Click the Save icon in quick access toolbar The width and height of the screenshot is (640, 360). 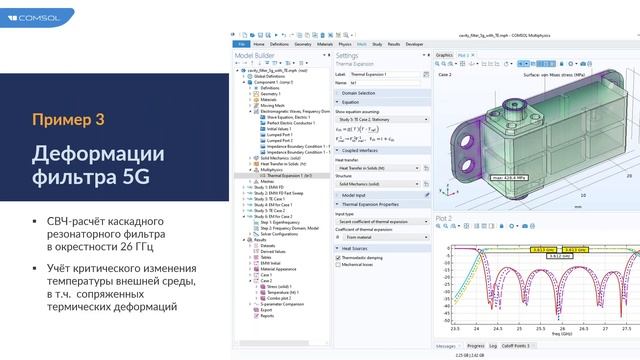tap(260, 36)
